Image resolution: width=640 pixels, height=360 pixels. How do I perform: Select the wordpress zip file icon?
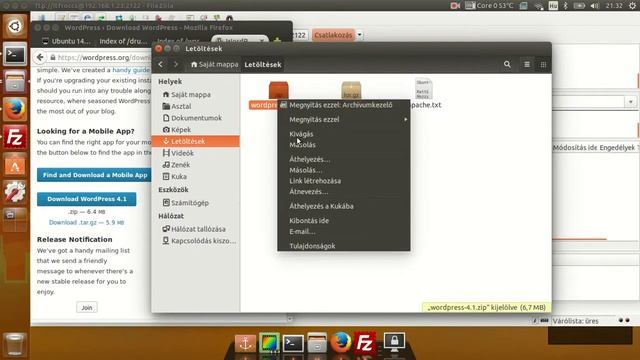coord(278,90)
